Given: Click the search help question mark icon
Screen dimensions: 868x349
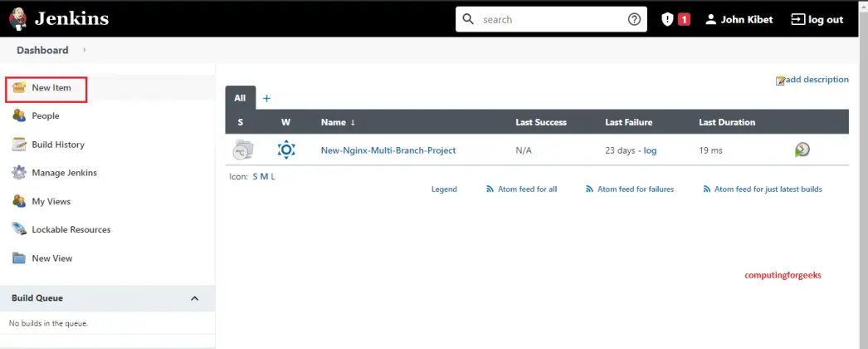Looking at the screenshot, I should (x=634, y=19).
